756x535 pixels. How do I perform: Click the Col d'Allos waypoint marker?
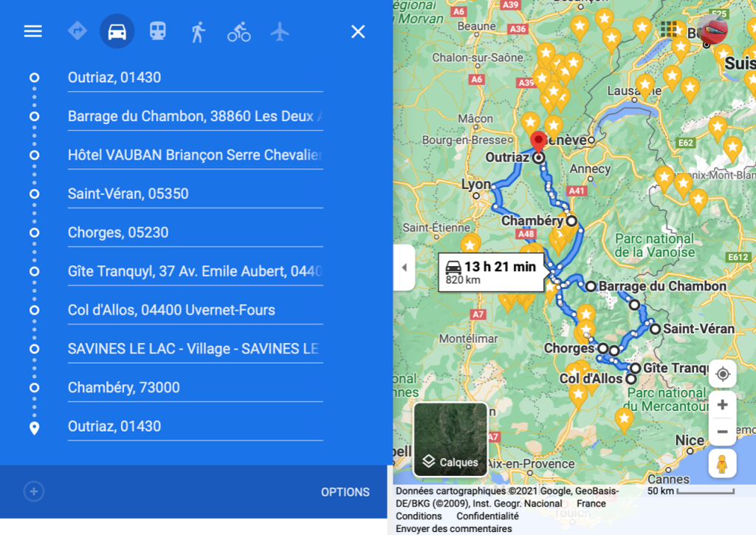click(x=631, y=378)
